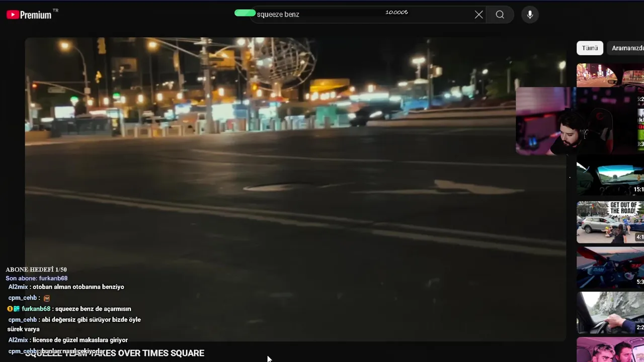The height and width of the screenshot is (362, 644).
Task: Click the "10.000₺" text in search bar
Action: pos(396,12)
